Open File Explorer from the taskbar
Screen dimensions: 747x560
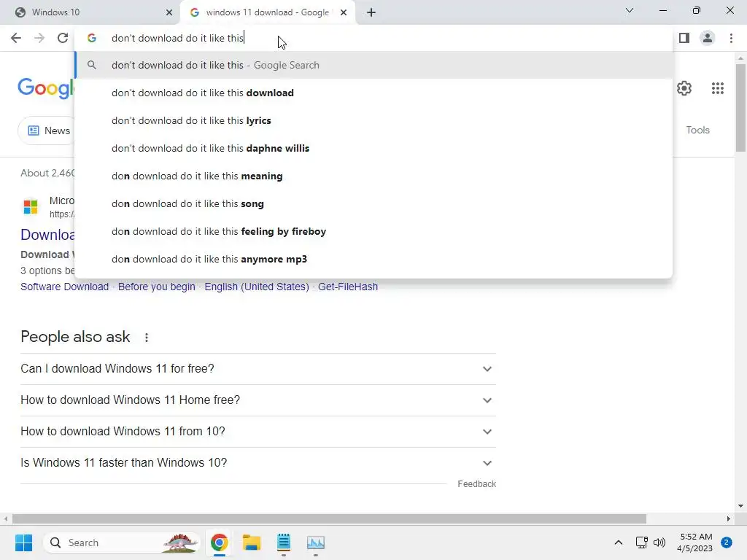(x=252, y=542)
